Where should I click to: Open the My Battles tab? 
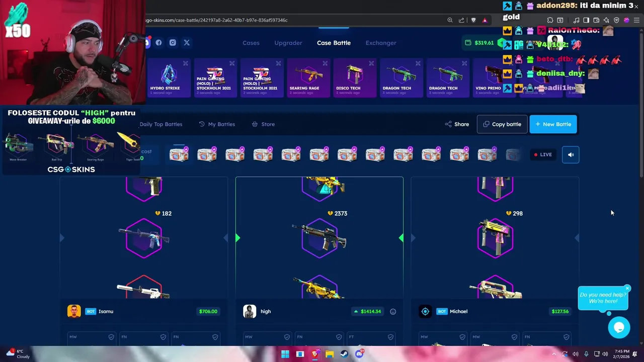(x=217, y=124)
